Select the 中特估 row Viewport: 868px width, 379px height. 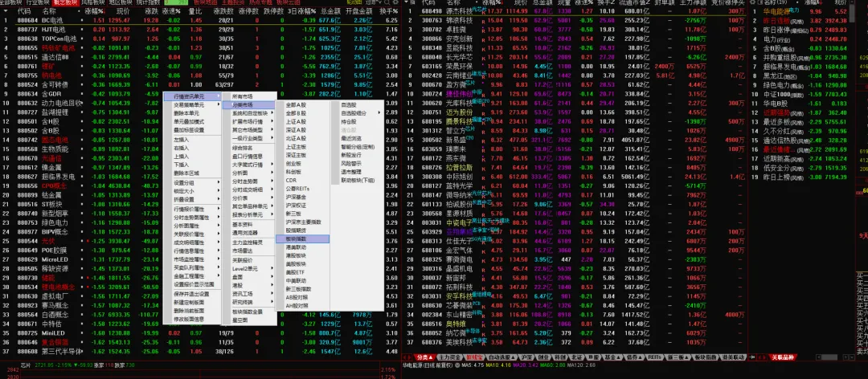coord(199,323)
